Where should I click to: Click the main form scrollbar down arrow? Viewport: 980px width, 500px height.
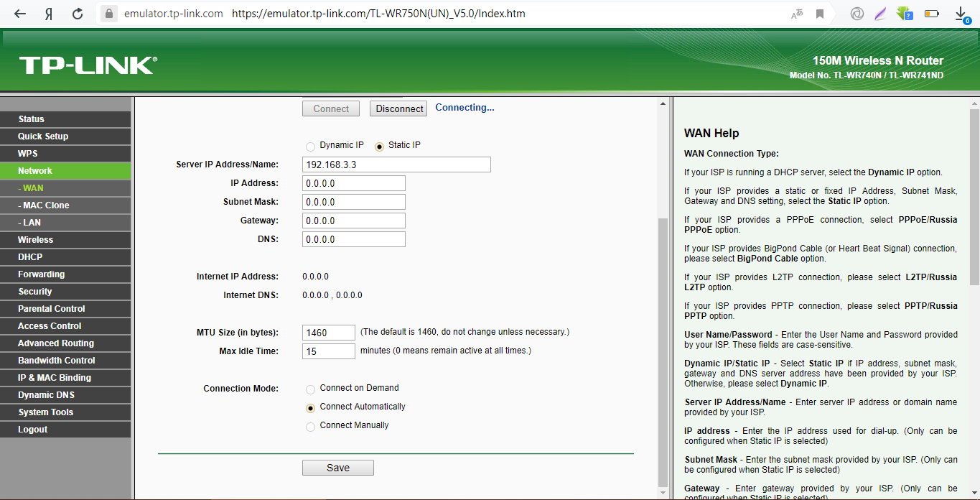663,492
